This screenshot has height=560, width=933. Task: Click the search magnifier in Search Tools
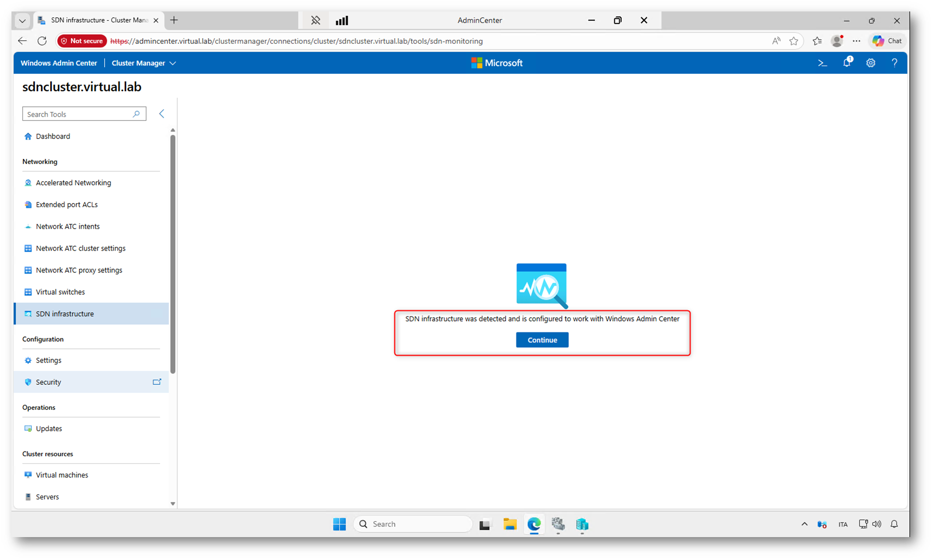136,114
